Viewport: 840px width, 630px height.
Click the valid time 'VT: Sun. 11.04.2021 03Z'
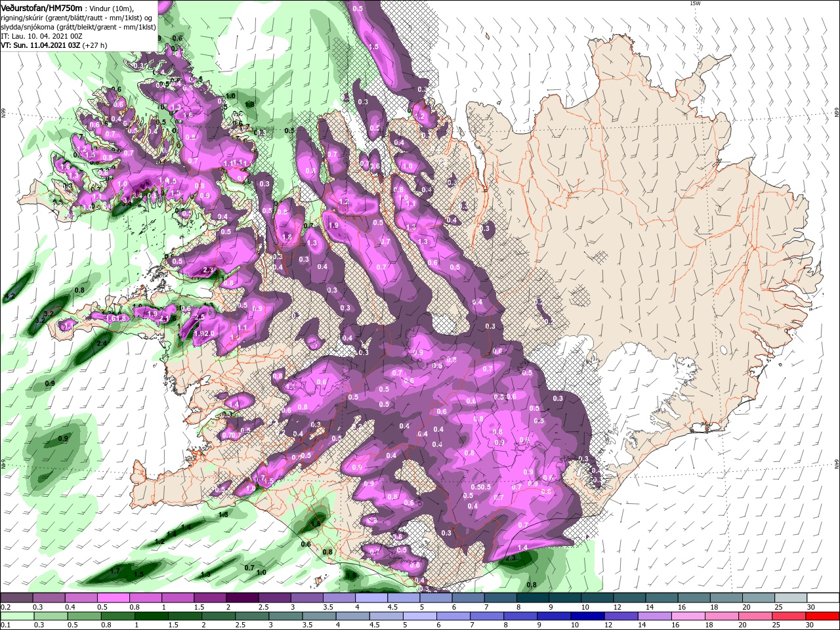click(41, 45)
